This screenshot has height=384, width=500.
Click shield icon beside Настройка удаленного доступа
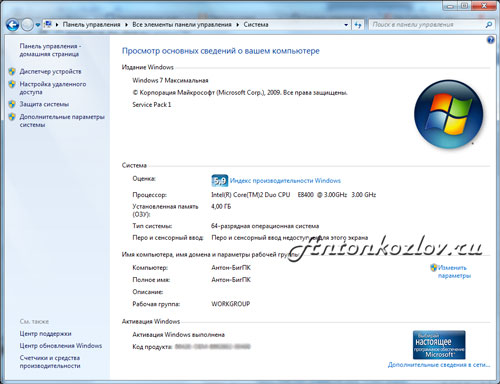click(x=12, y=84)
